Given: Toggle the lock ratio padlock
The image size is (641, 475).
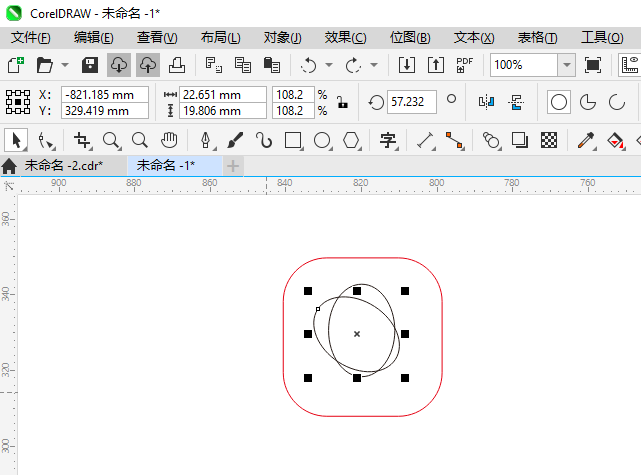Looking at the screenshot, I should (342, 102).
